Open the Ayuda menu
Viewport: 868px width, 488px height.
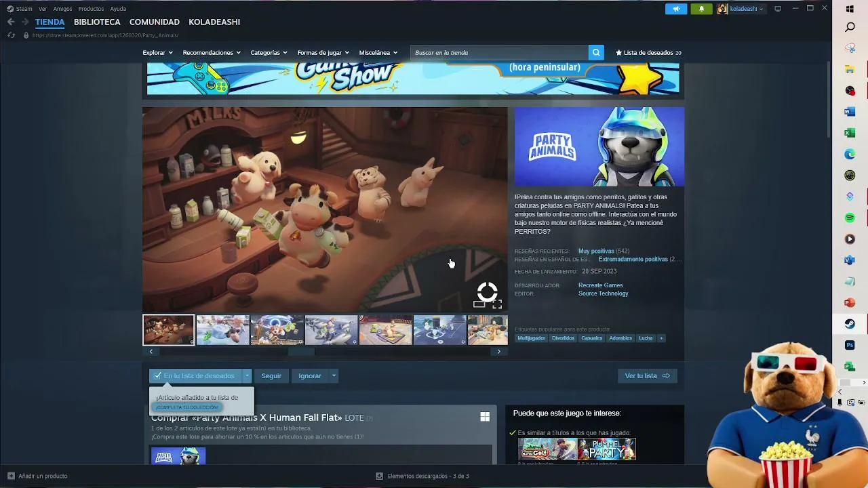pyautogui.click(x=118, y=9)
